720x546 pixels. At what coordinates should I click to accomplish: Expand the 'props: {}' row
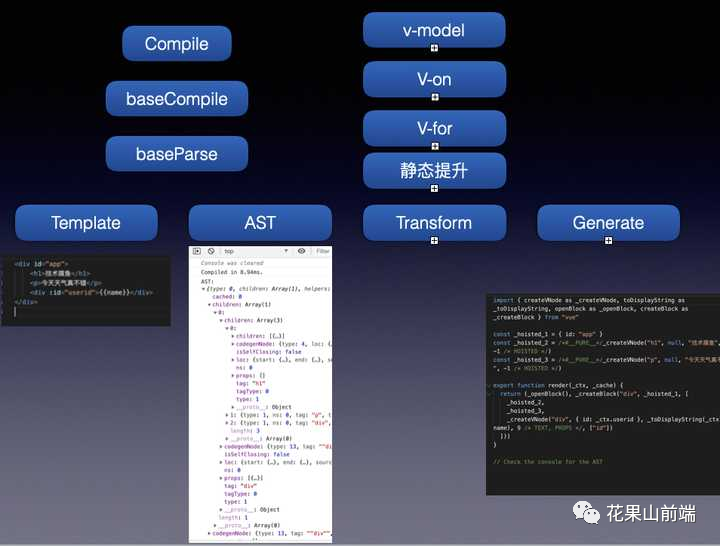point(233,376)
